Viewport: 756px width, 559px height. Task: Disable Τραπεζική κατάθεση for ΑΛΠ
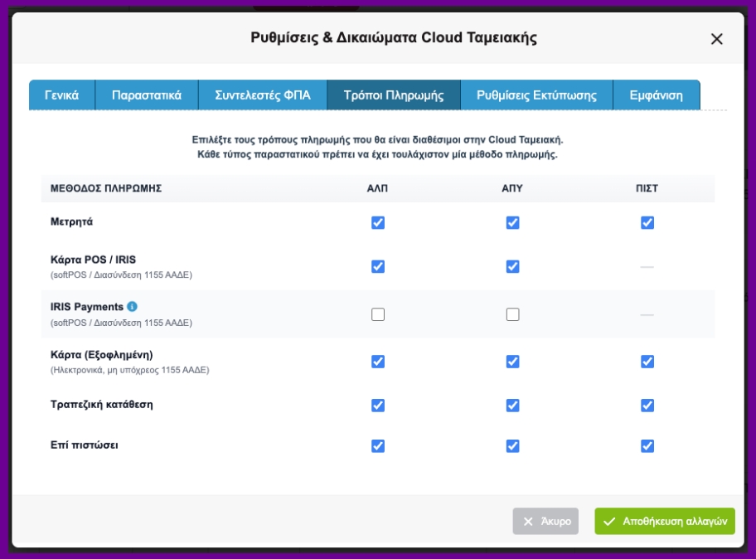point(378,405)
